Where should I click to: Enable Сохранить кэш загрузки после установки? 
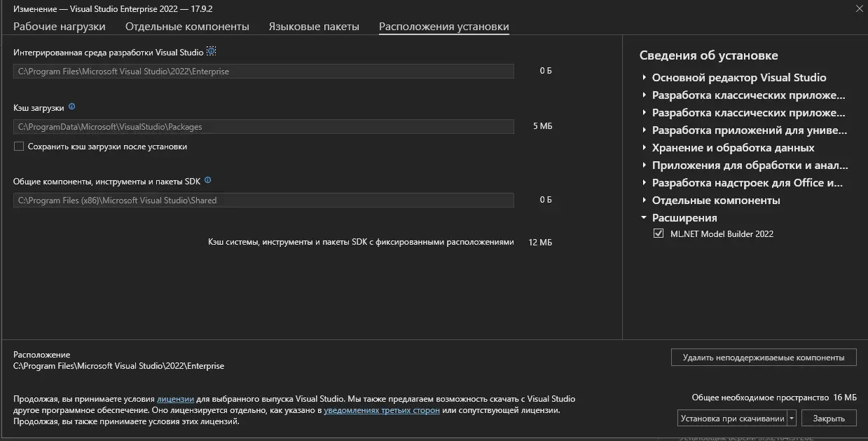18,146
